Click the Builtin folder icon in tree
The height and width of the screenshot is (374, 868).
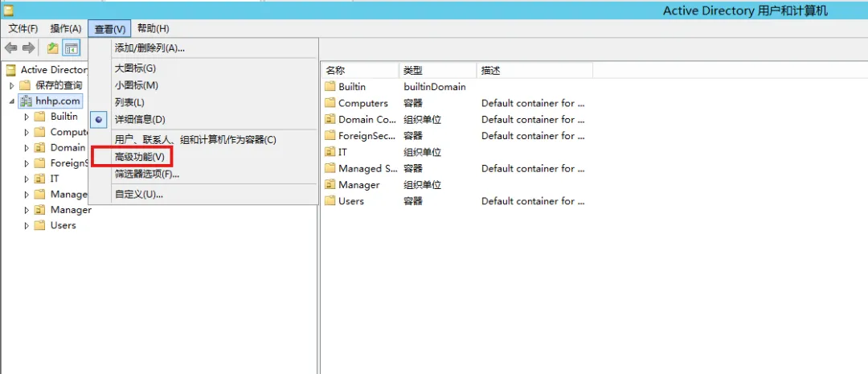39,117
